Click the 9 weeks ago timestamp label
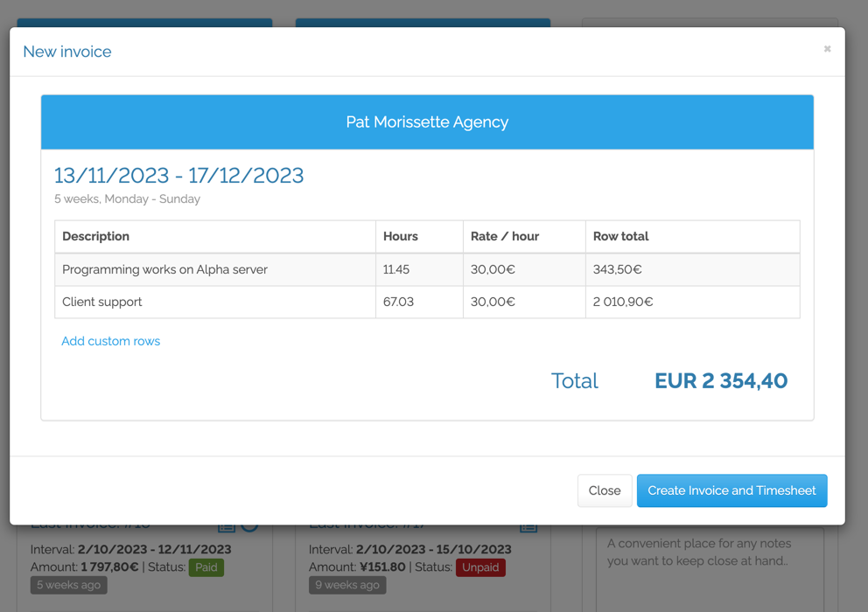Screen dimensions: 868x612 tap(346, 585)
